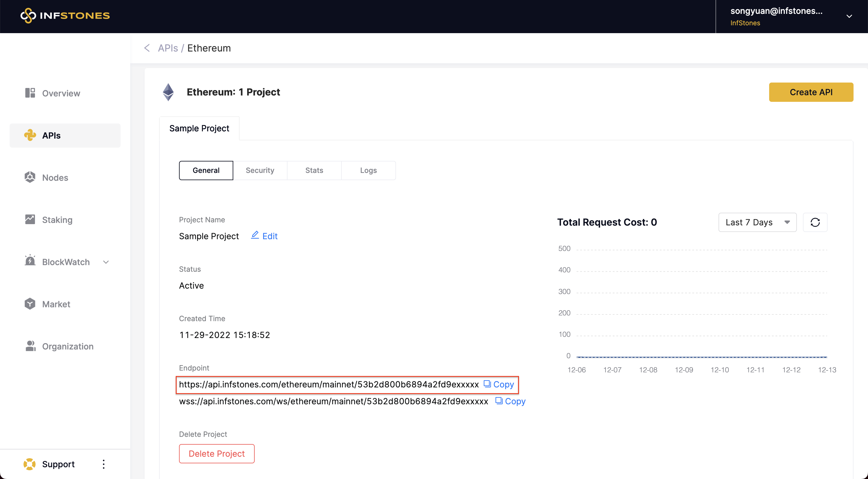Viewport: 868px width, 479px height.
Task: Copy the wss websocket endpoint
Action: 510,401
